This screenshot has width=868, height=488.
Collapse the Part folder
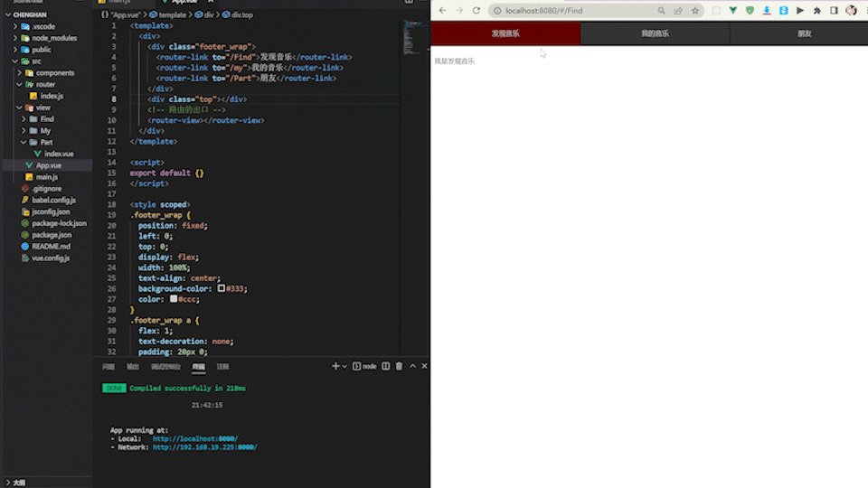point(24,143)
